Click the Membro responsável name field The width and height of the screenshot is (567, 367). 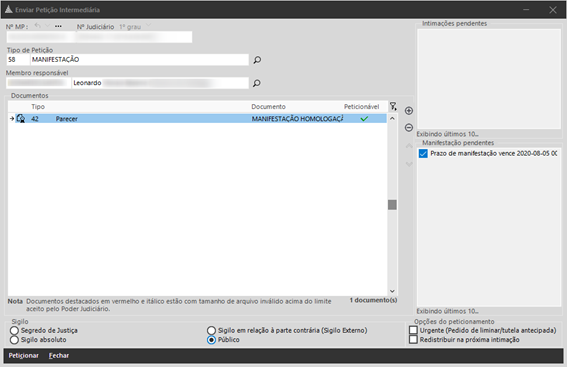click(160, 83)
